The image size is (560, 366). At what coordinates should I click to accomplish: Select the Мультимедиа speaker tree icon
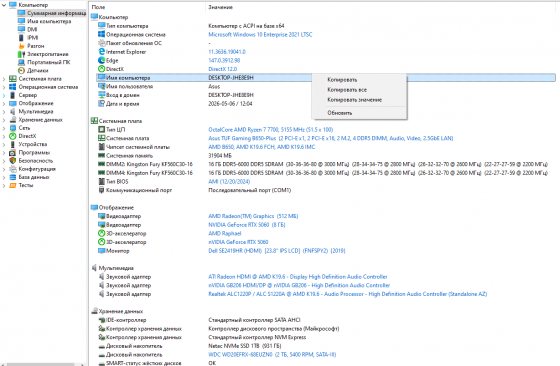point(12,111)
